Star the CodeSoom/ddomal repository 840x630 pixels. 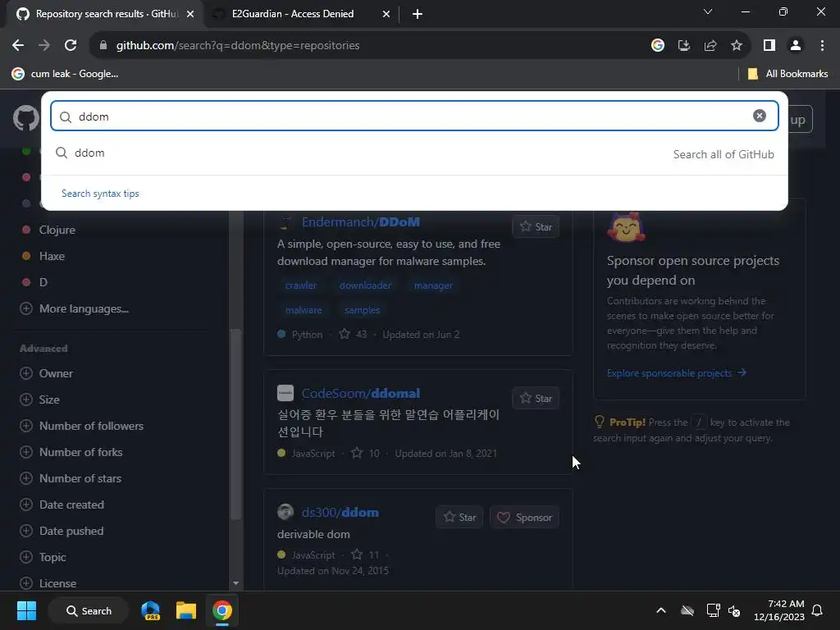pyautogui.click(x=536, y=398)
